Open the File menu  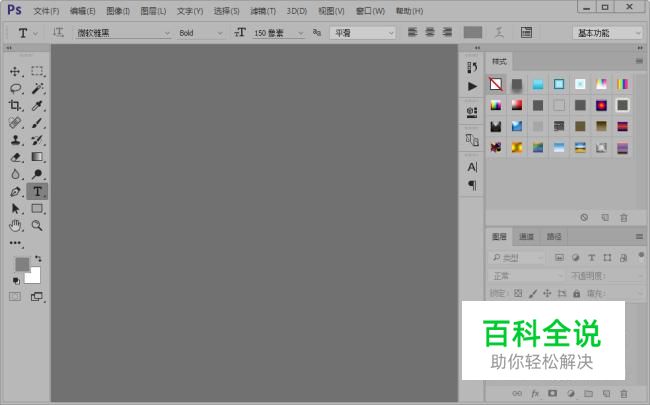tap(46, 11)
